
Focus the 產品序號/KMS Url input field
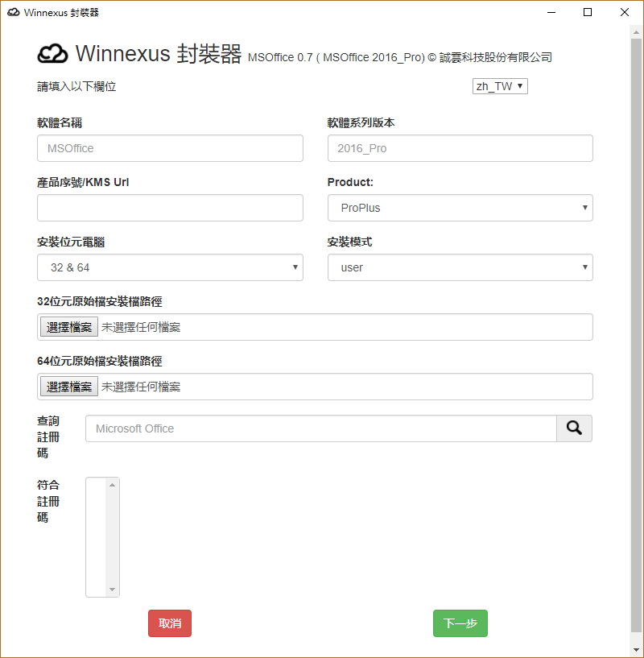[x=170, y=208]
